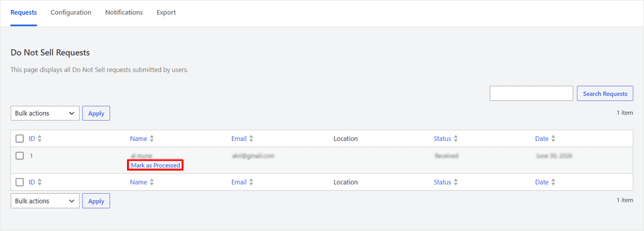Click sort arrows next to top Name header
Screen dimensions: 644x231
click(x=152, y=139)
